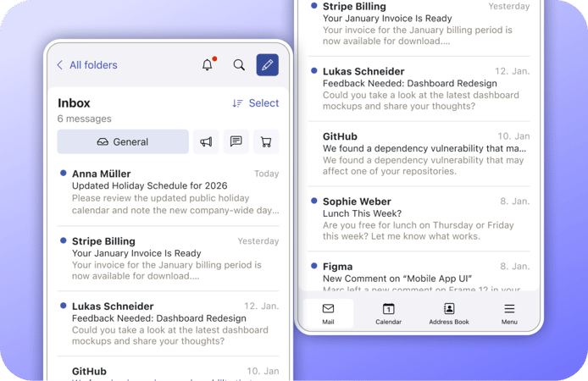
Task: Open the Calendar tab
Action: point(388,313)
